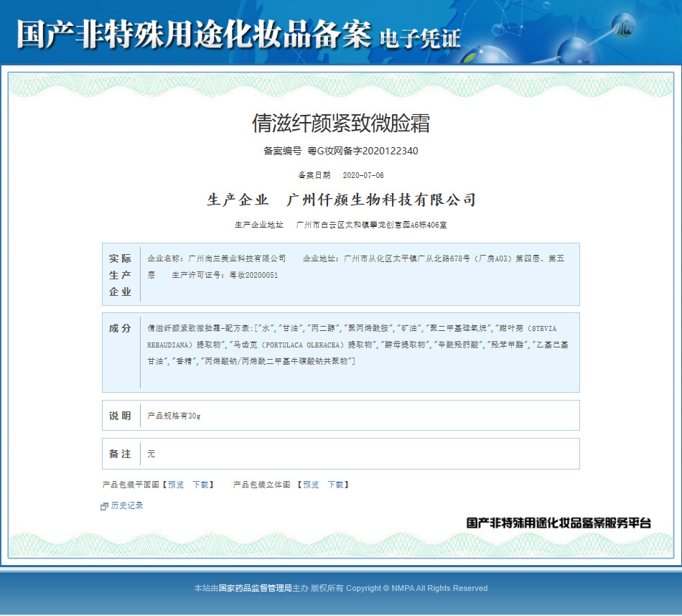The width and height of the screenshot is (682, 616).
Task: Click the 成分 section label
Action: pyautogui.click(x=120, y=328)
